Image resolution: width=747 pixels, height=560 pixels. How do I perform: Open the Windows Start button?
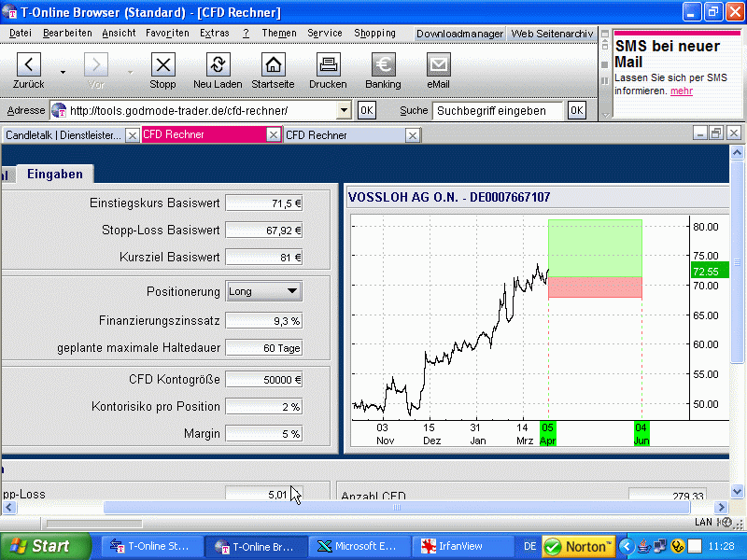point(44,546)
